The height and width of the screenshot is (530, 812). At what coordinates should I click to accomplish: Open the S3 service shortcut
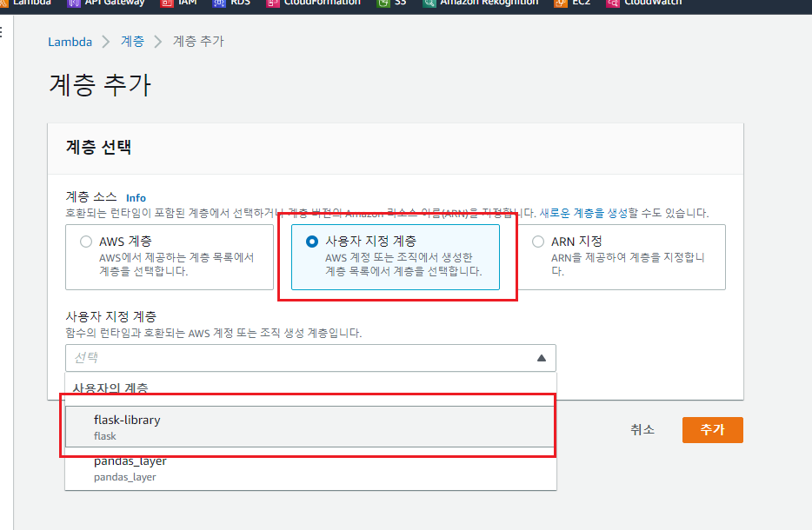[x=391, y=3]
